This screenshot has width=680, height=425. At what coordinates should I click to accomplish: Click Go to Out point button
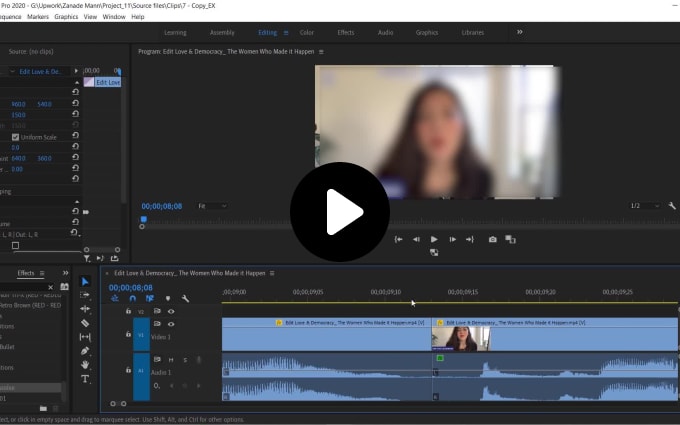470,239
